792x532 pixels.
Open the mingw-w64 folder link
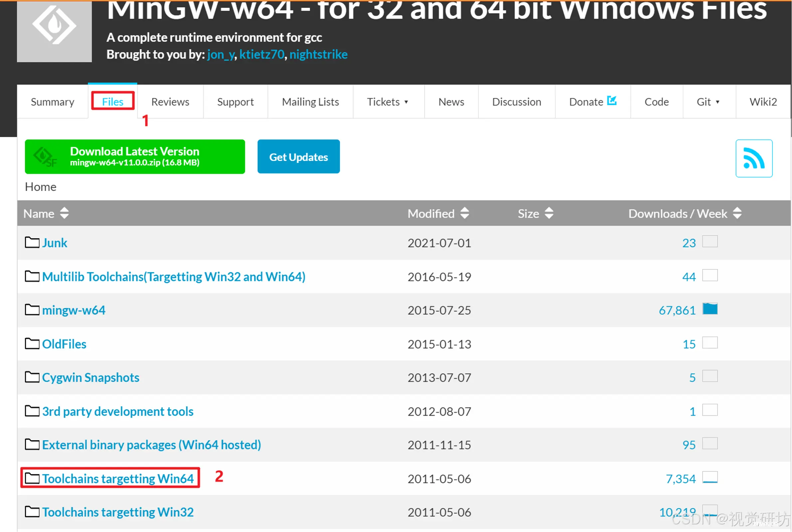pyautogui.click(x=74, y=310)
